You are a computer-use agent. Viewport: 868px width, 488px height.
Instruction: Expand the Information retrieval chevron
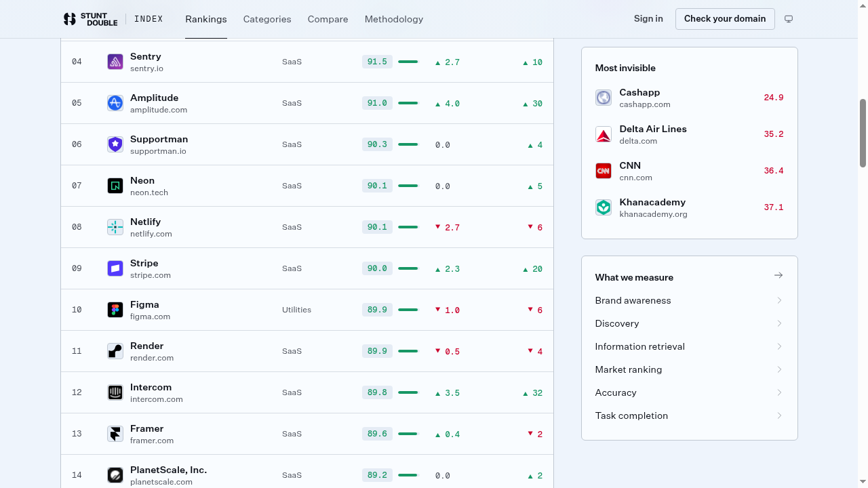[779, 346]
